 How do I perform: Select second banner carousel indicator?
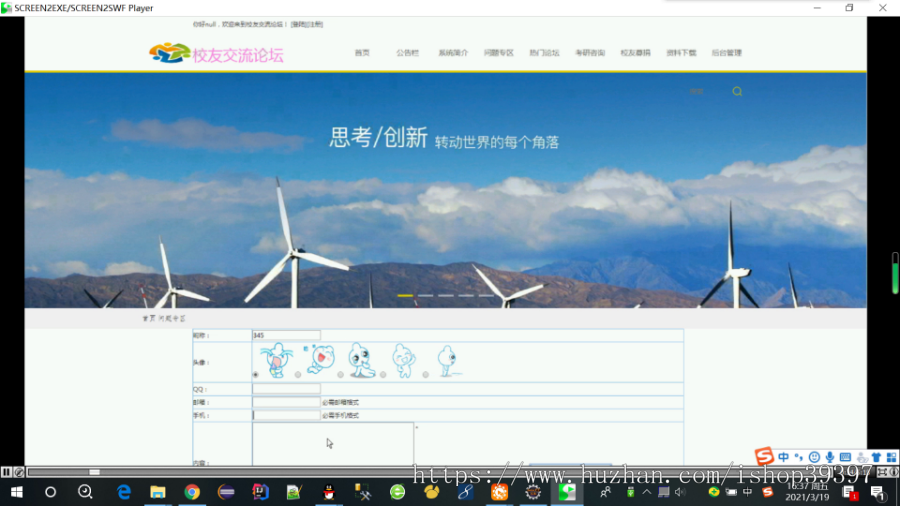(425, 295)
